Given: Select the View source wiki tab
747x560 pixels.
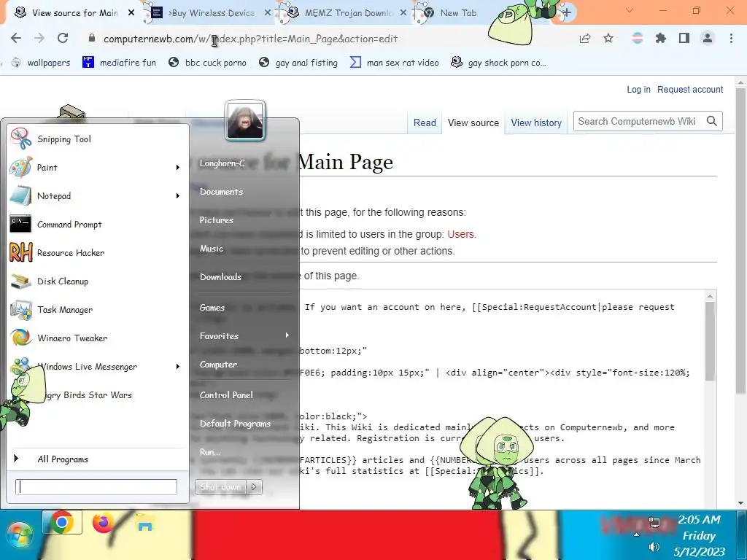Looking at the screenshot, I should point(473,122).
